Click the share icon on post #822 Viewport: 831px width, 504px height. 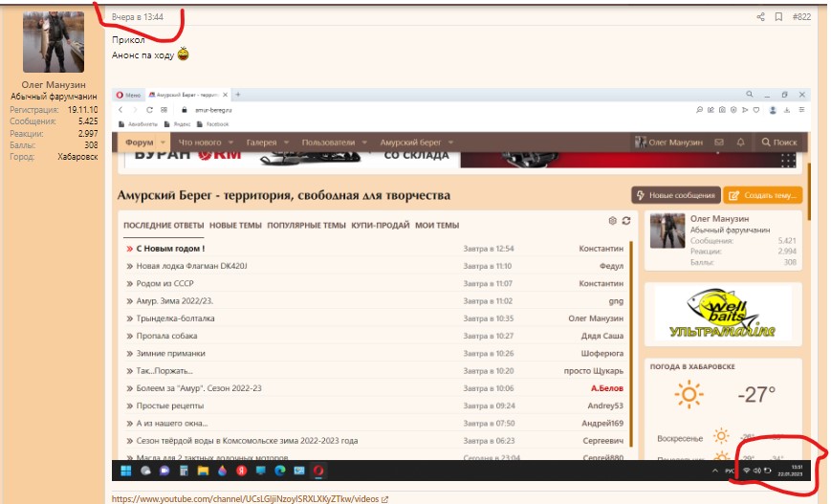(761, 16)
